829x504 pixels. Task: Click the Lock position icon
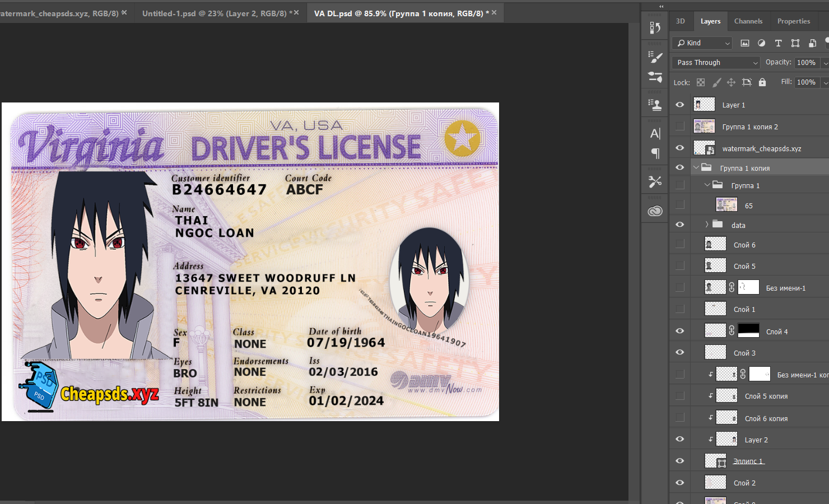(731, 82)
